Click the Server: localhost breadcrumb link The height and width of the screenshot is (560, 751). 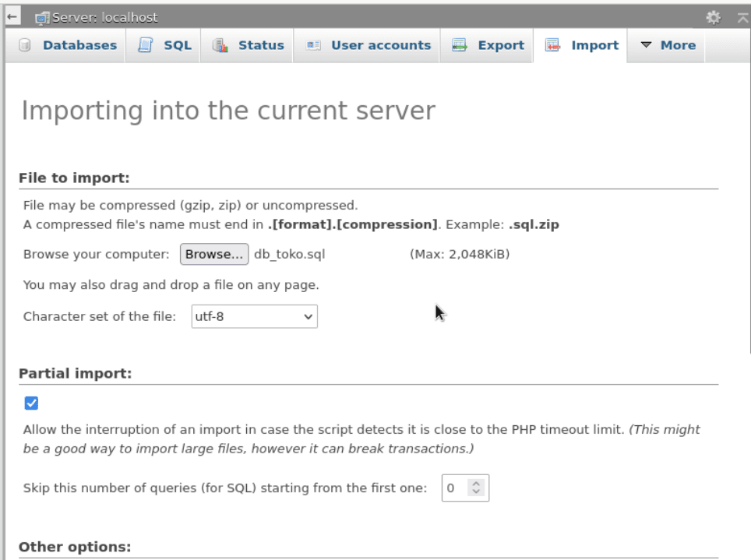(x=105, y=18)
